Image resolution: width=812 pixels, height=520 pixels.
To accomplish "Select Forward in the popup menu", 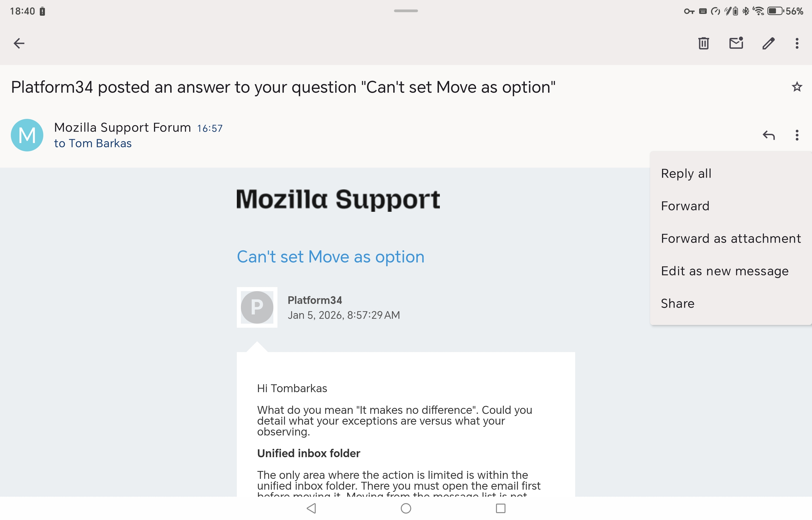I will pyautogui.click(x=685, y=206).
